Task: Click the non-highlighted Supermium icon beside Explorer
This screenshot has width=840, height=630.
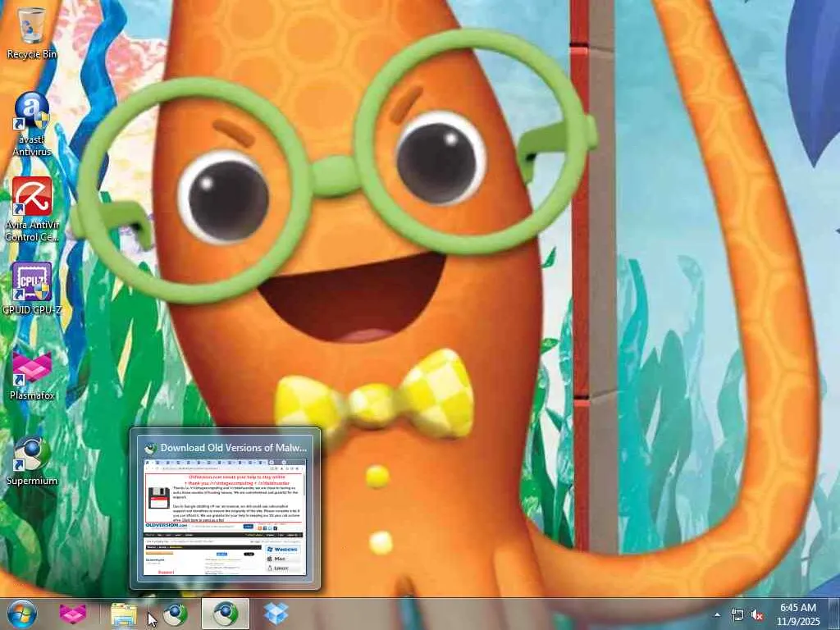Action: click(x=176, y=614)
